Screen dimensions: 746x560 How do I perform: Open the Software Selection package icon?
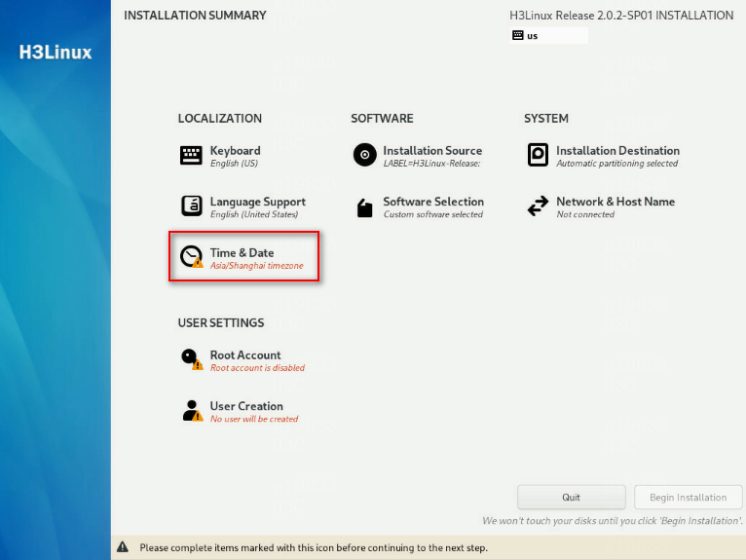point(365,207)
